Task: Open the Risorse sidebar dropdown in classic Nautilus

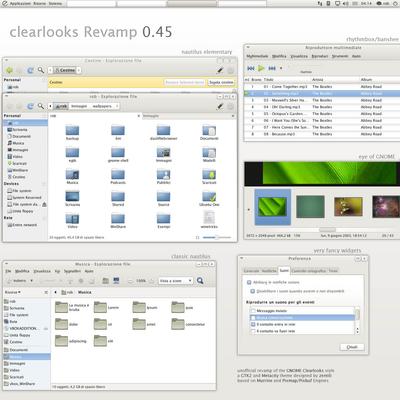Action: pyautogui.click(x=13, y=292)
